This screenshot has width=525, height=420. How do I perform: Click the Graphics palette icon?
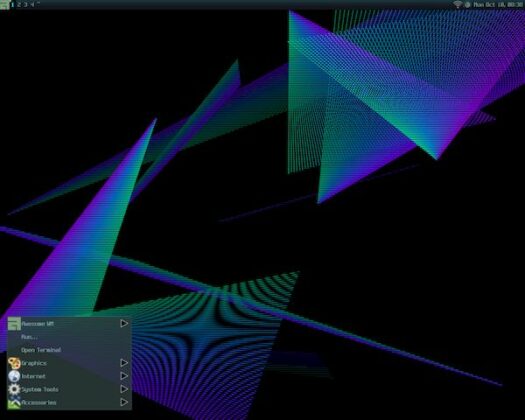pos(14,363)
